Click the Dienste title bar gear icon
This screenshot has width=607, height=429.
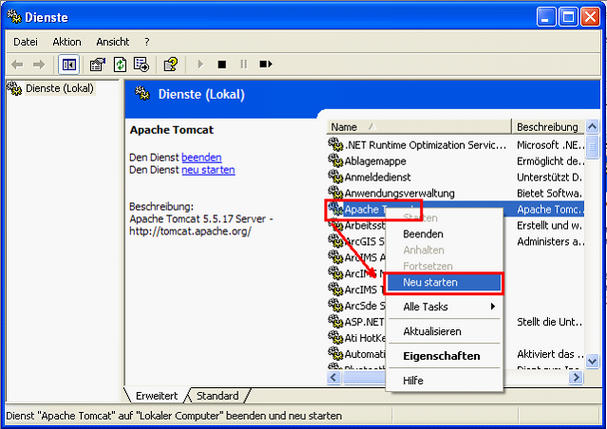click(x=14, y=16)
